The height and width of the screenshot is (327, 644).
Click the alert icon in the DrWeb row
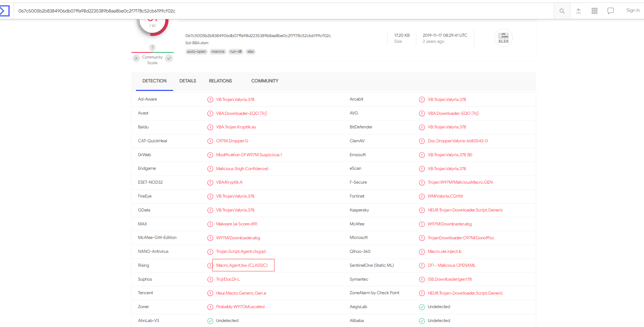(210, 155)
